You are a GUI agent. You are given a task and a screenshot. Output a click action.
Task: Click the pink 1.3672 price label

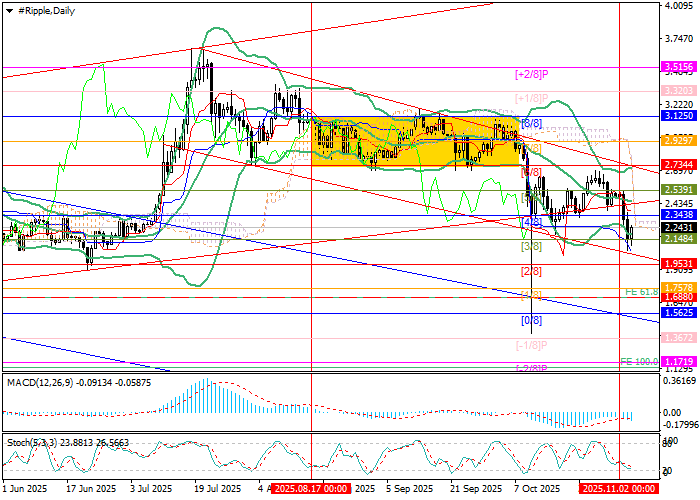click(x=679, y=338)
